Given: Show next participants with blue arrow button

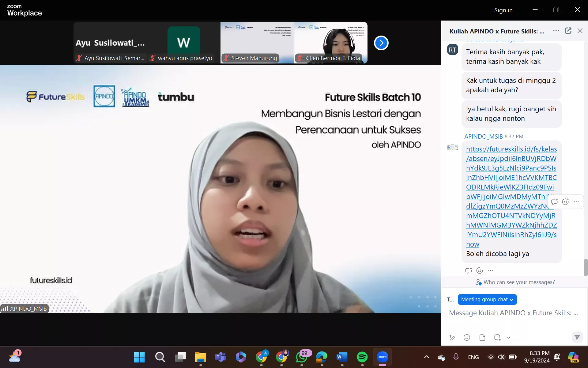Looking at the screenshot, I should (381, 43).
